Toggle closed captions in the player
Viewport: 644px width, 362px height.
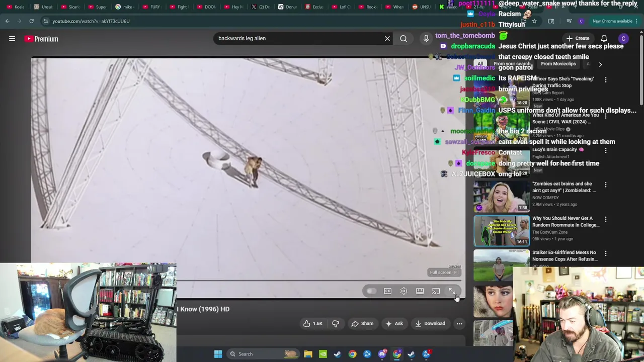tap(387, 291)
